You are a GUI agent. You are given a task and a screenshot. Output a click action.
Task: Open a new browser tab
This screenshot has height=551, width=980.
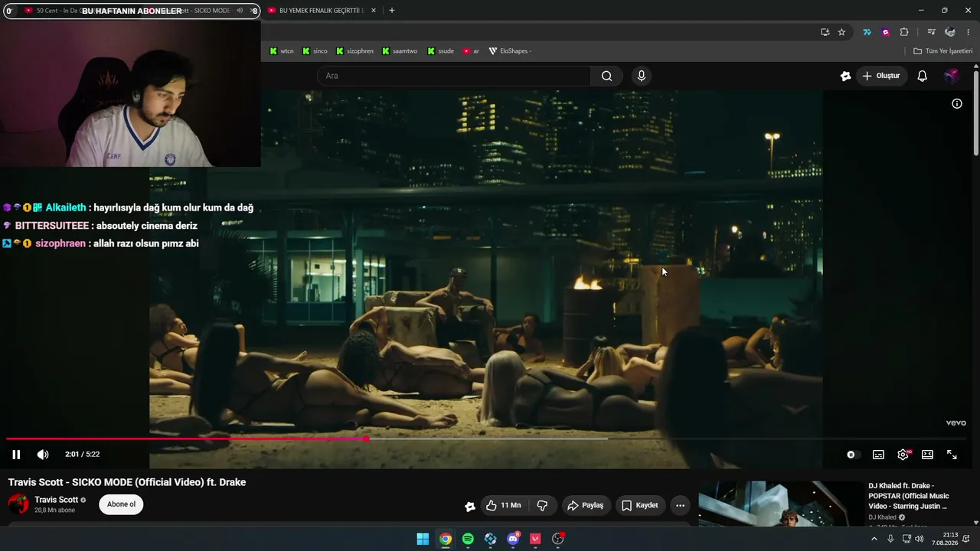[x=392, y=11]
